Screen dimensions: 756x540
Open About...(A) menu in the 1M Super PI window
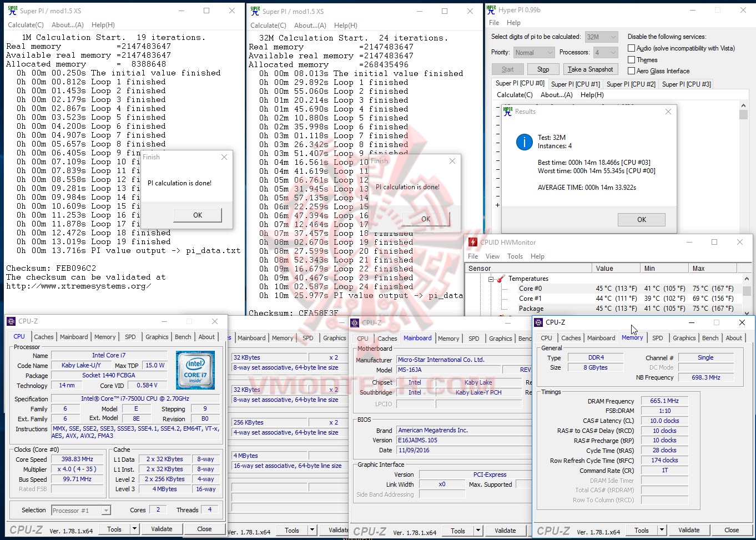pyautogui.click(x=68, y=25)
